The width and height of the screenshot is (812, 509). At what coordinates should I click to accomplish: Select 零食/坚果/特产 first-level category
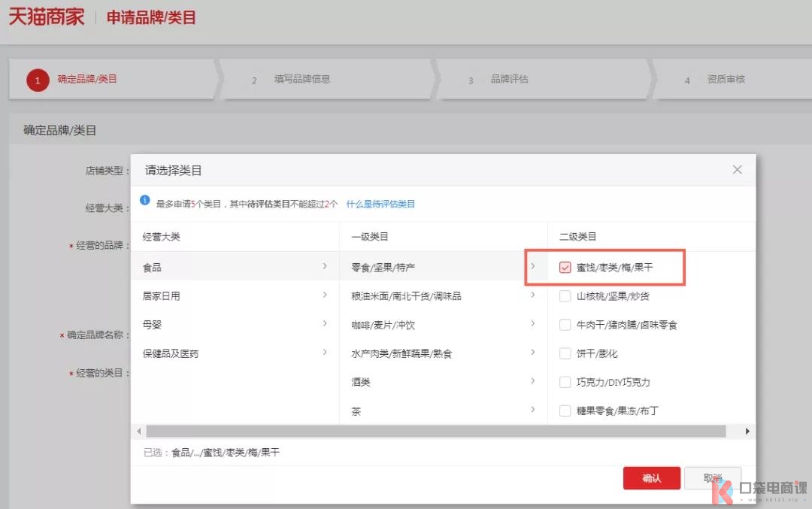click(x=444, y=267)
